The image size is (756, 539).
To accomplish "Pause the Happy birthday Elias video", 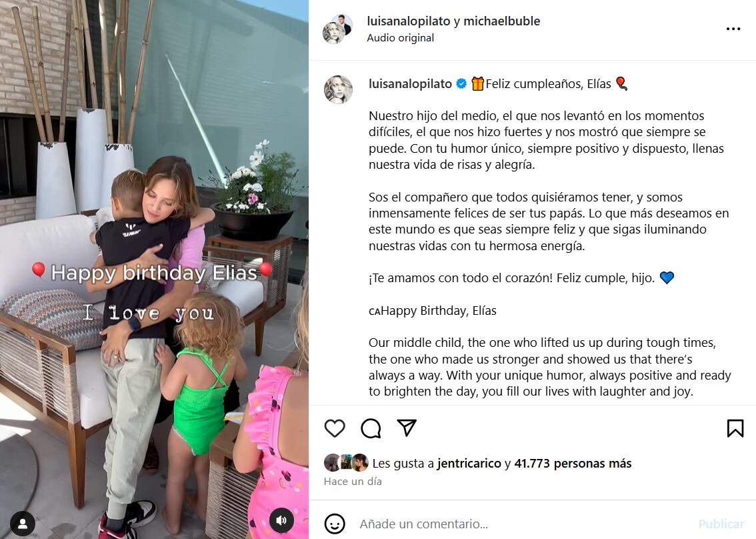I will point(154,269).
